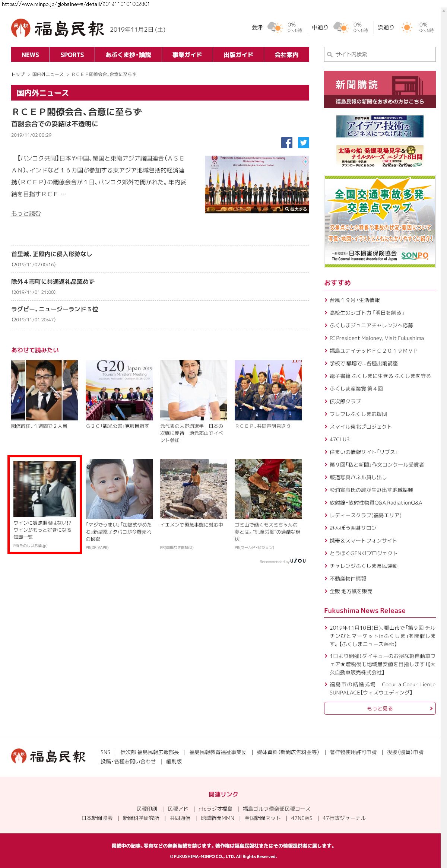The image size is (447, 868).
Task: Click the footer Fukushima Minpo logo
Action: [48, 756]
